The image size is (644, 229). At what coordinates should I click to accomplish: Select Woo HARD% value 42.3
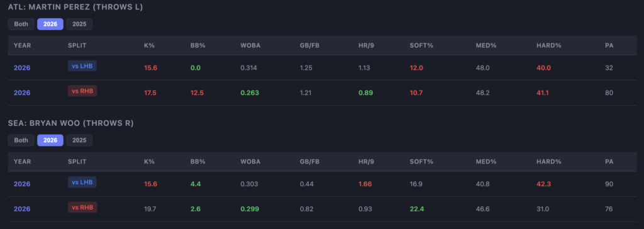[x=544, y=184]
